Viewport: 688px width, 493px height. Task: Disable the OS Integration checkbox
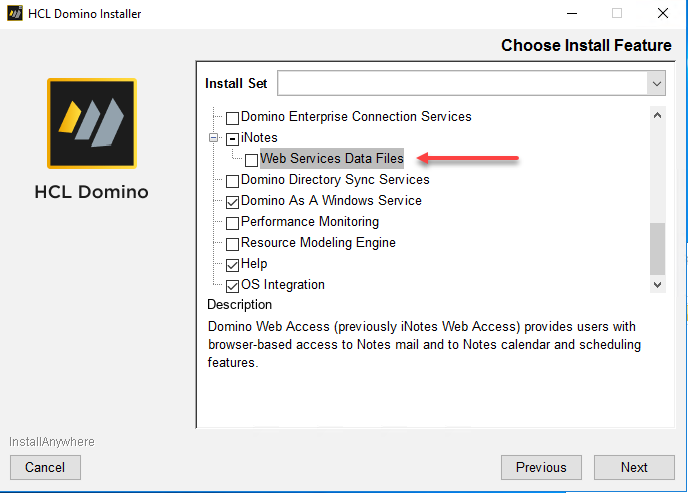pos(233,286)
